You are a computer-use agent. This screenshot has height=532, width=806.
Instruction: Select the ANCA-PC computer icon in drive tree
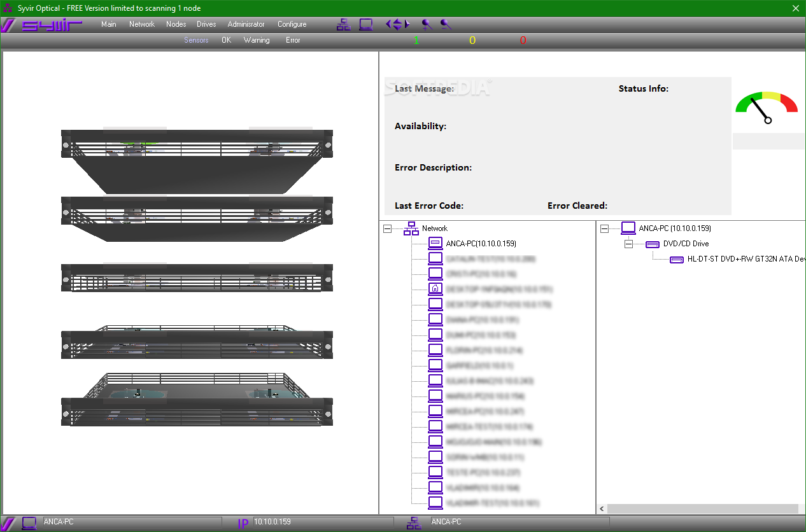(628, 228)
